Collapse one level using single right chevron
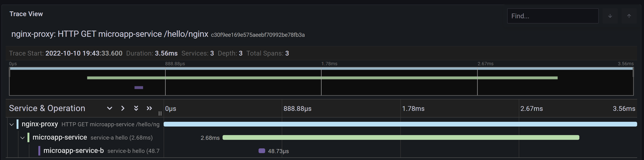The height and width of the screenshot is (160, 644). point(123,108)
